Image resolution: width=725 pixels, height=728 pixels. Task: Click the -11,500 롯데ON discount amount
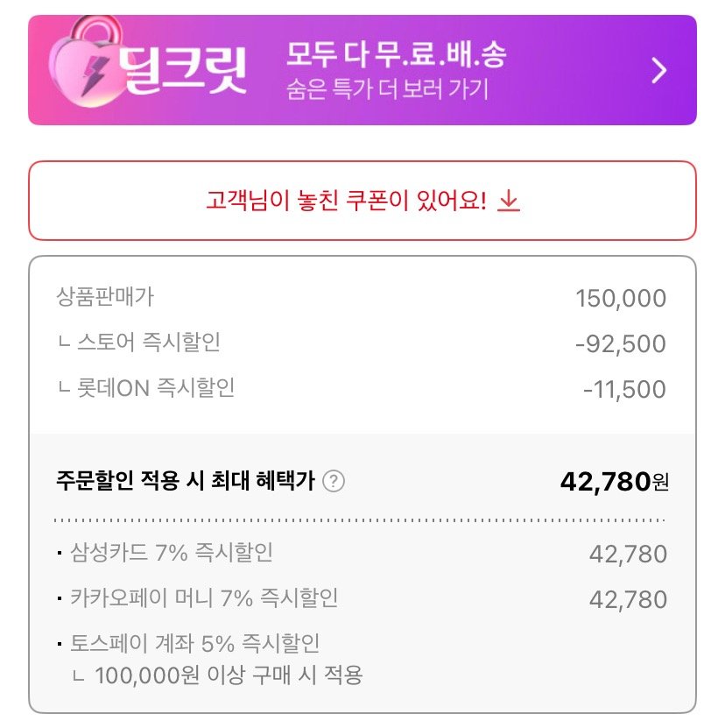pyautogui.click(x=624, y=389)
